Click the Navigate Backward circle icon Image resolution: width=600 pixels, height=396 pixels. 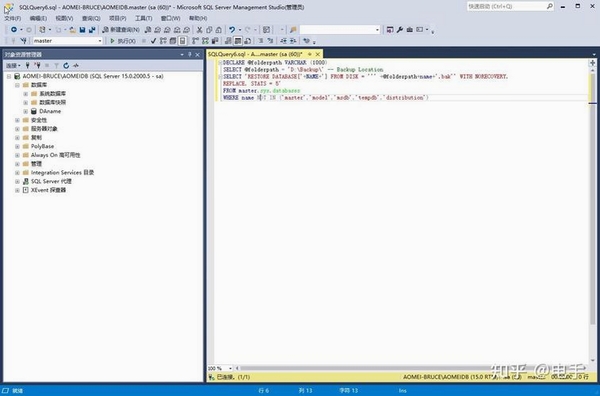14,30
